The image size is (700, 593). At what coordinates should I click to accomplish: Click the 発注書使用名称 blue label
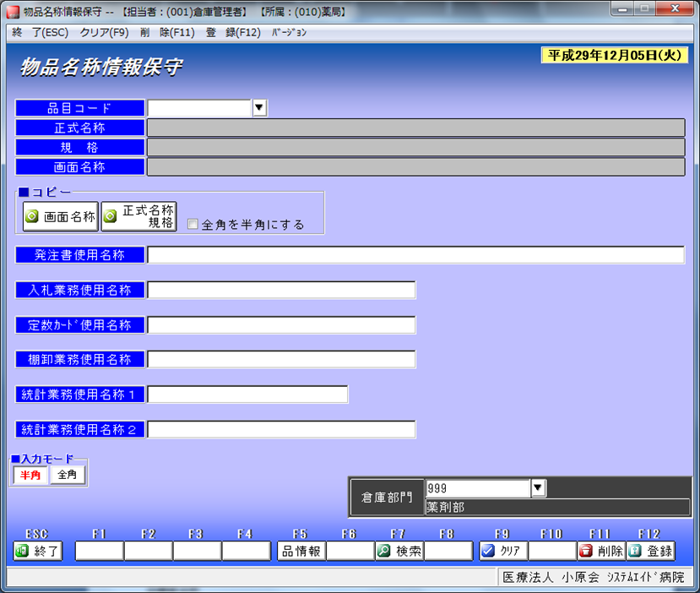(80, 254)
